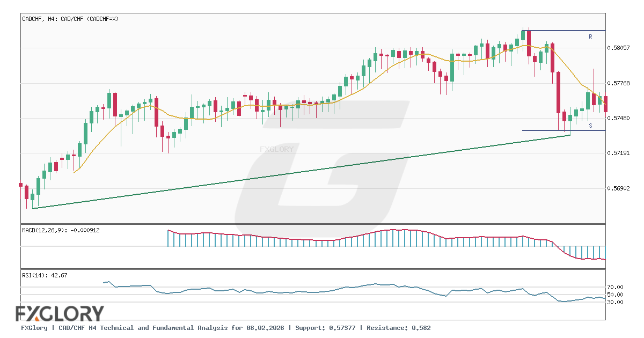The width and height of the screenshot is (644, 338).
Task: Click the price label 0.56902
Action: 619,188
